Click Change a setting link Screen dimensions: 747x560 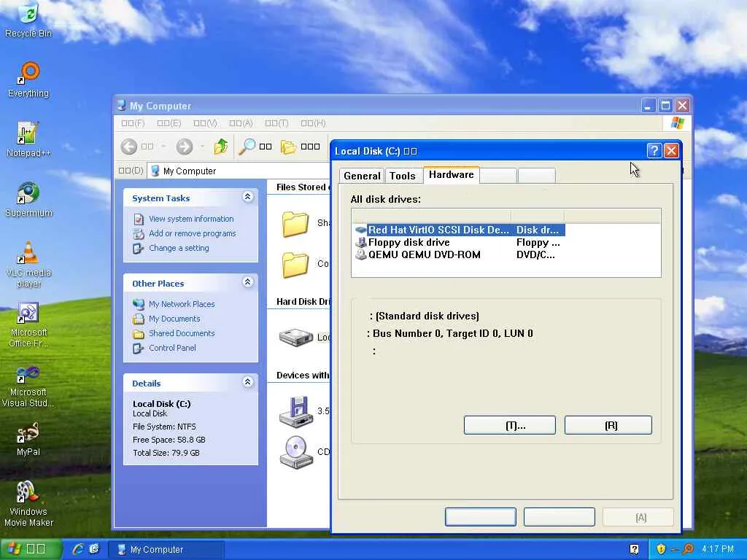[x=179, y=248]
